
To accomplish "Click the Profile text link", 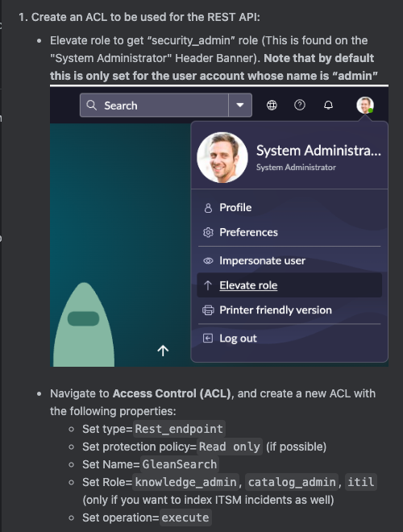I will coord(235,208).
